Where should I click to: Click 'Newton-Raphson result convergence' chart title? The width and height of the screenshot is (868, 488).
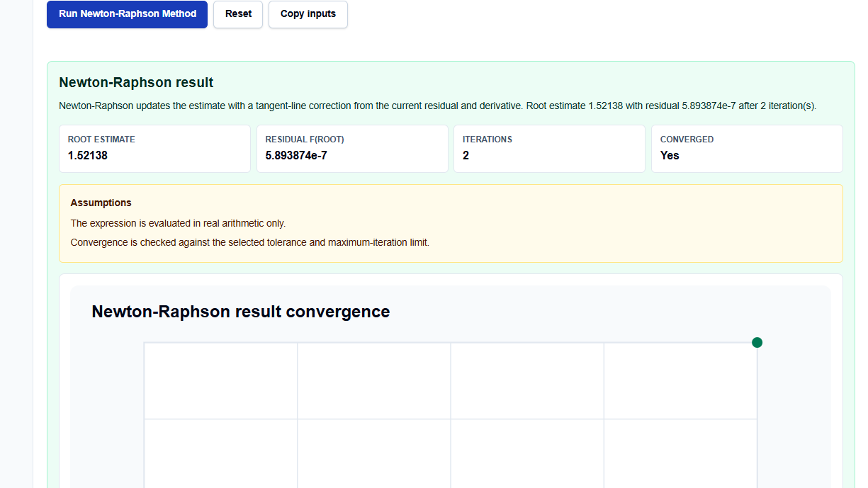click(241, 312)
